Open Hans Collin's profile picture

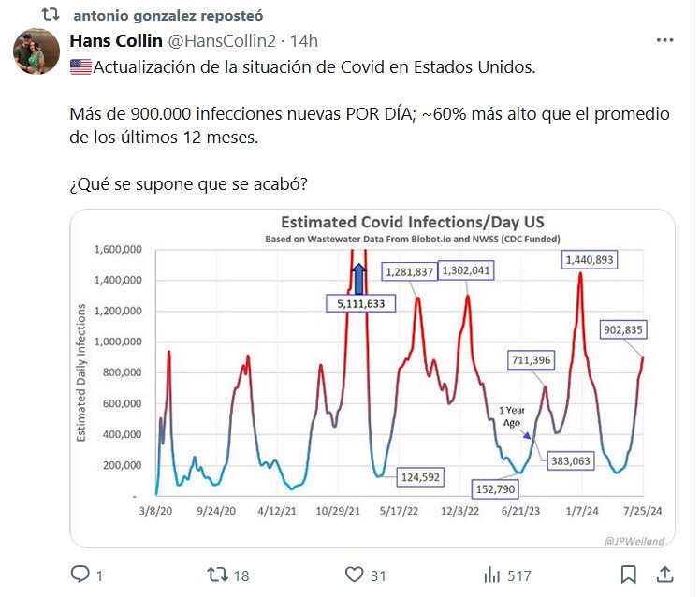(x=36, y=52)
